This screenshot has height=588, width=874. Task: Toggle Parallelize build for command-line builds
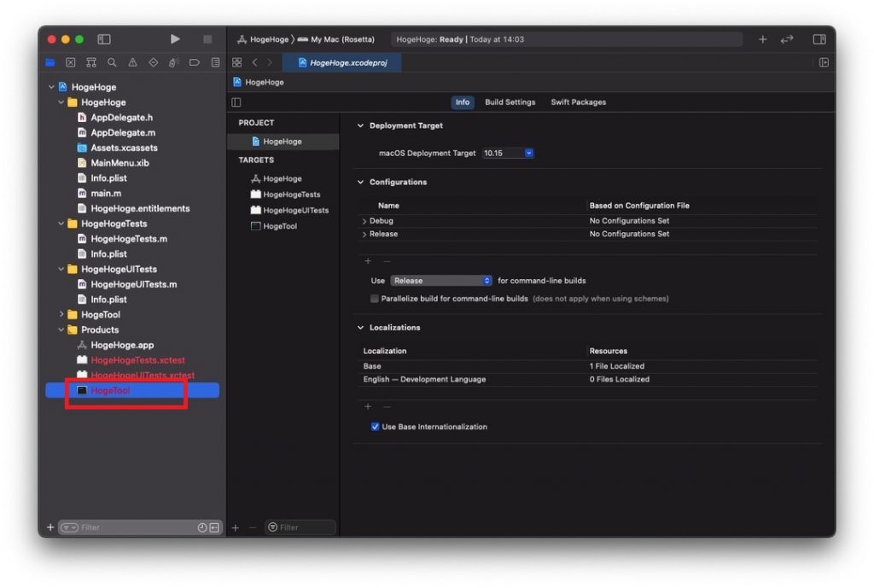click(x=375, y=299)
